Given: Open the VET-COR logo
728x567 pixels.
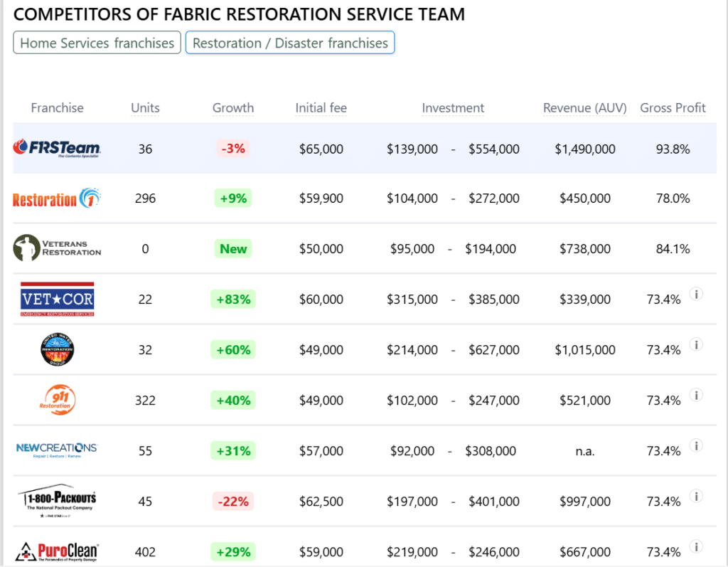Looking at the screenshot, I should tap(57, 299).
